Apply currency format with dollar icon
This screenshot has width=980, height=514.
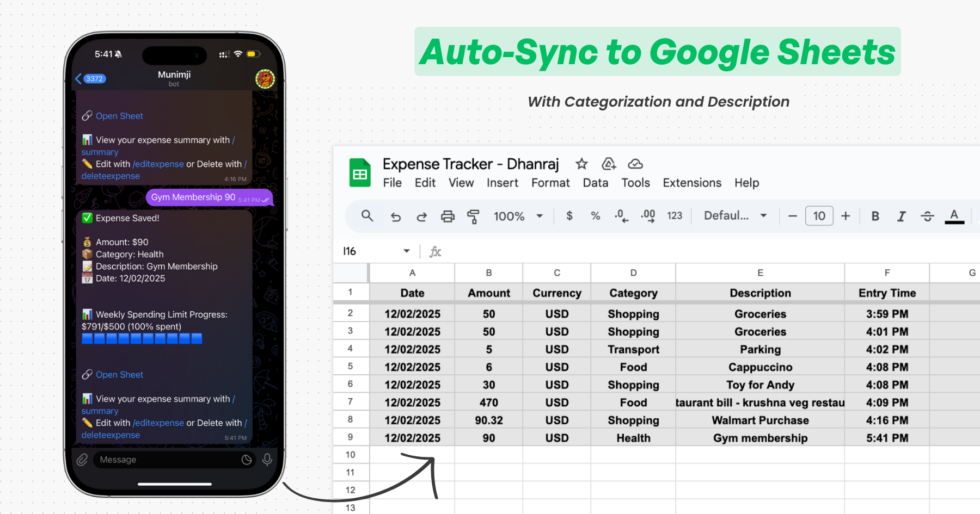(x=569, y=216)
